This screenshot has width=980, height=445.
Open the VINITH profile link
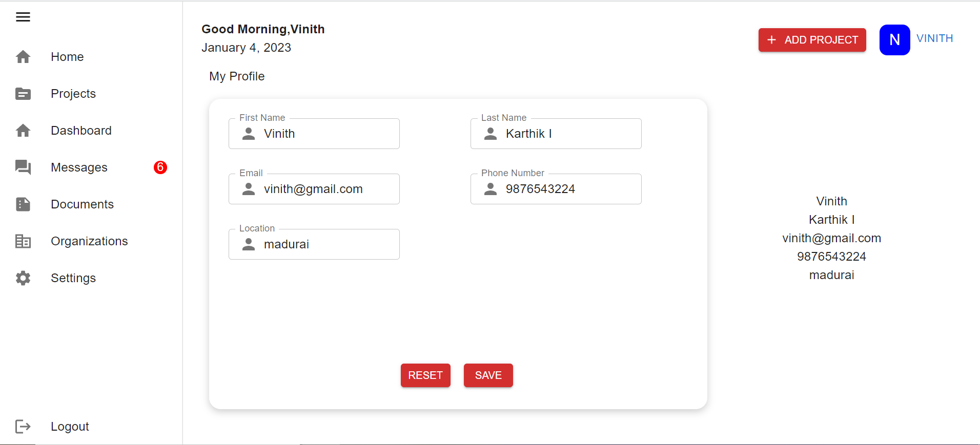(x=934, y=38)
